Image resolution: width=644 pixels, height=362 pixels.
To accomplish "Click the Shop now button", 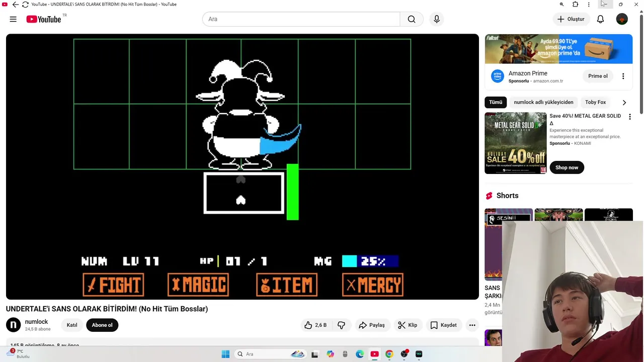I will [567, 167].
